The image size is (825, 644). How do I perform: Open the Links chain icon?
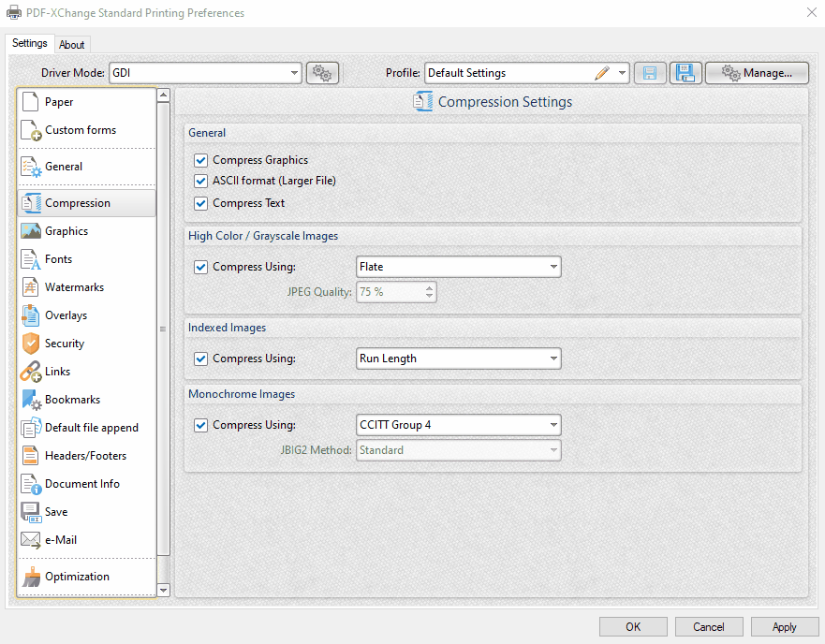coord(31,372)
